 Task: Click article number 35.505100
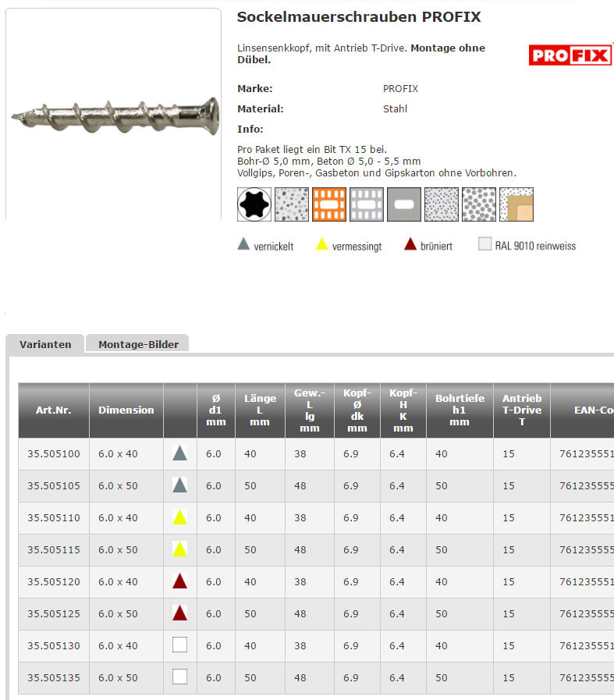coord(54,453)
